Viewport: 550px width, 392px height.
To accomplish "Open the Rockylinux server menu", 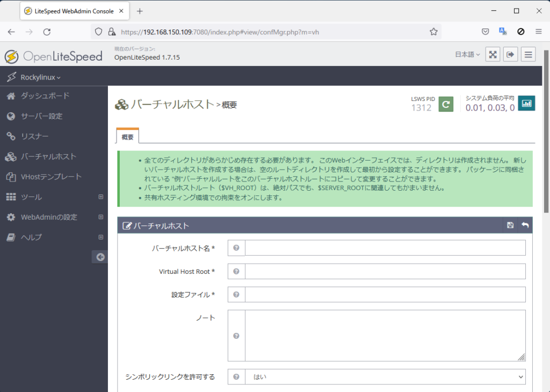I will 40,77.
